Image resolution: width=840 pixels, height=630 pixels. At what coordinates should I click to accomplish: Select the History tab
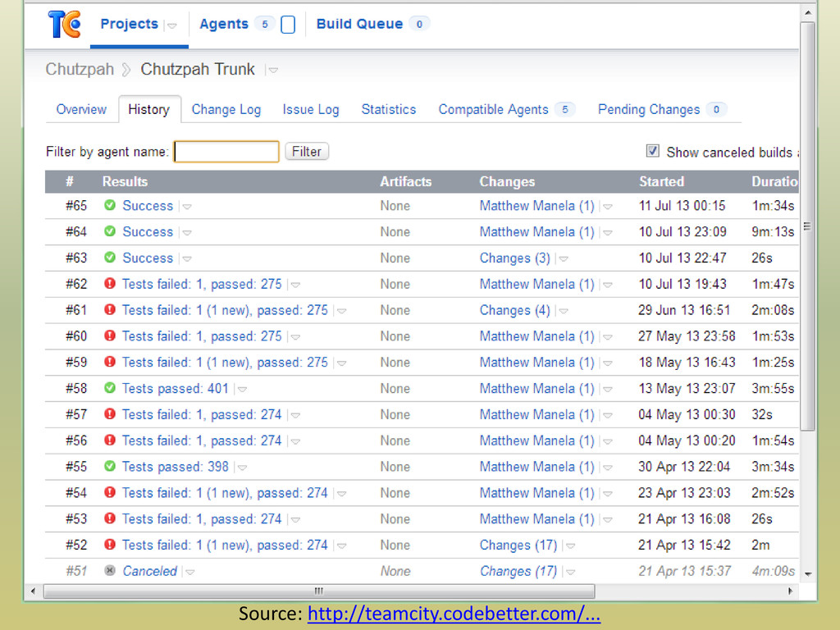(x=149, y=109)
